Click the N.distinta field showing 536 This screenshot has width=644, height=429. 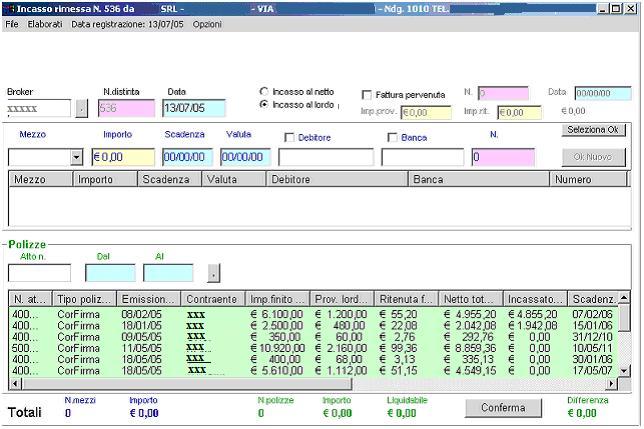[126, 108]
